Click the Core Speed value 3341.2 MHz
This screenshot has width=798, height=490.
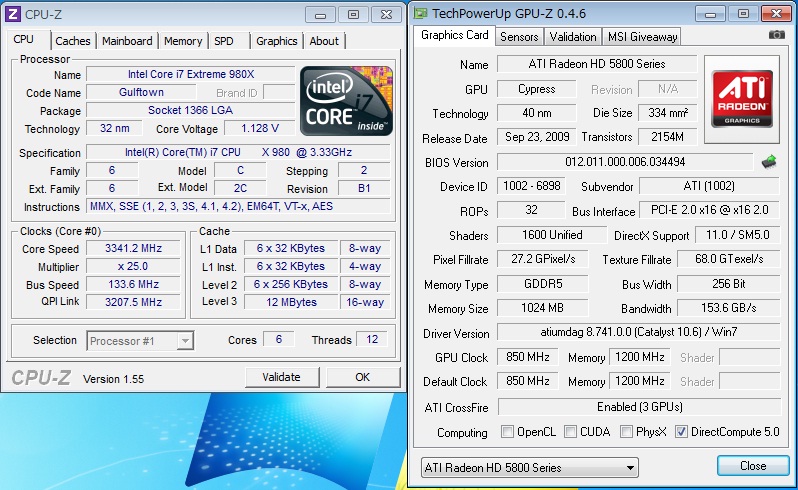pyautogui.click(x=133, y=248)
